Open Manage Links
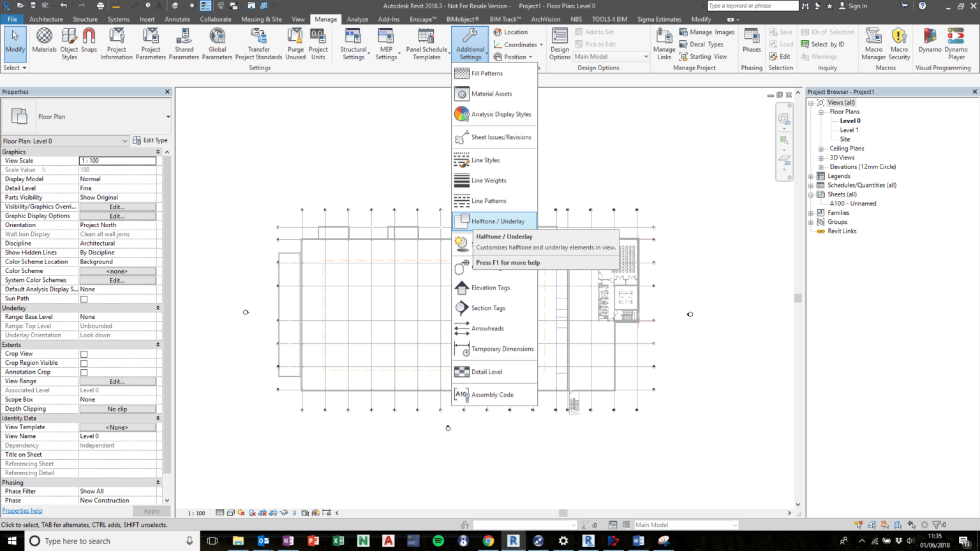 [x=664, y=43]
